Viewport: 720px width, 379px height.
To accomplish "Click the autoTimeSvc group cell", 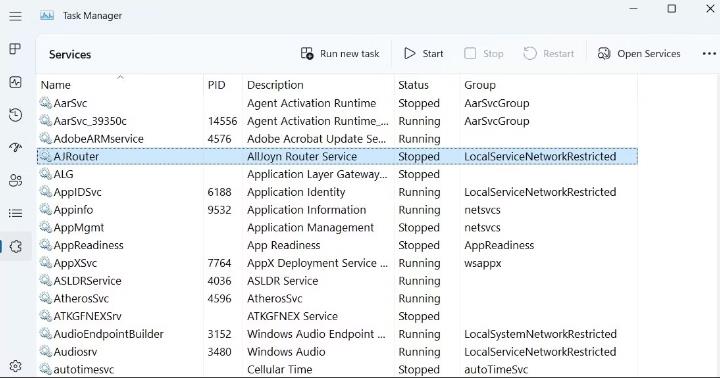I will point(496,369).
